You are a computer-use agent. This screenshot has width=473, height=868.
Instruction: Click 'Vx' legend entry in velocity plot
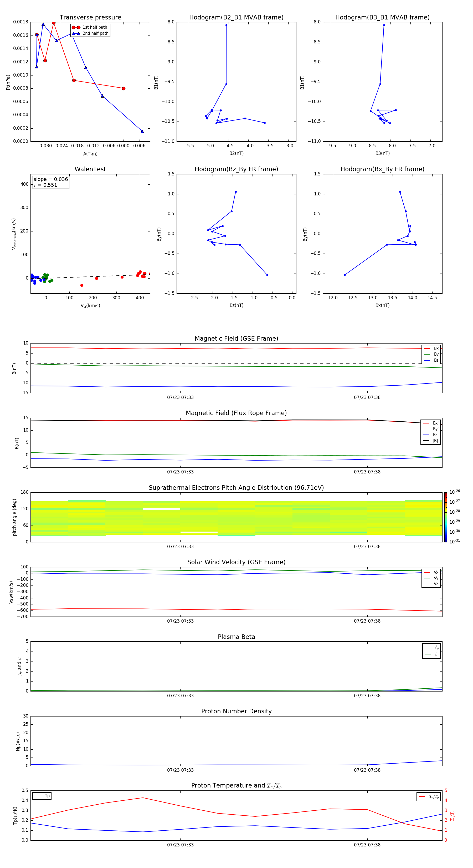click(431, 572)
